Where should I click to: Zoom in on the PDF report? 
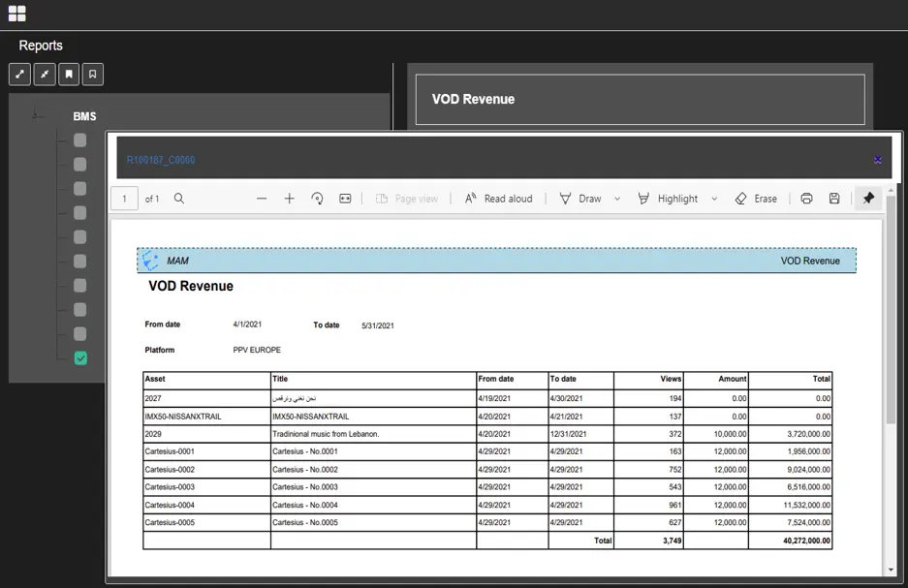(289, 199)
